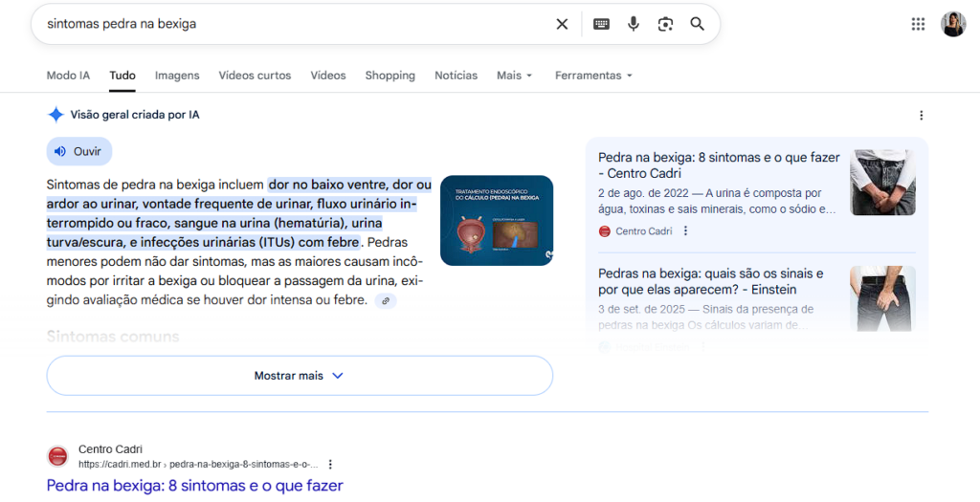The width and height of the screenshot is (980, 502).
Task: Expand the overview with Mostrar mais
Action: [300, 376]
